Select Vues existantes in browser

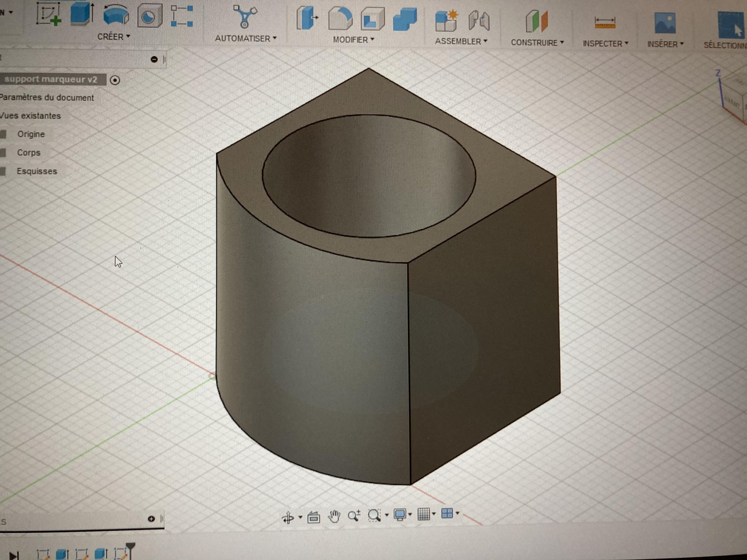tap(31, 116)
